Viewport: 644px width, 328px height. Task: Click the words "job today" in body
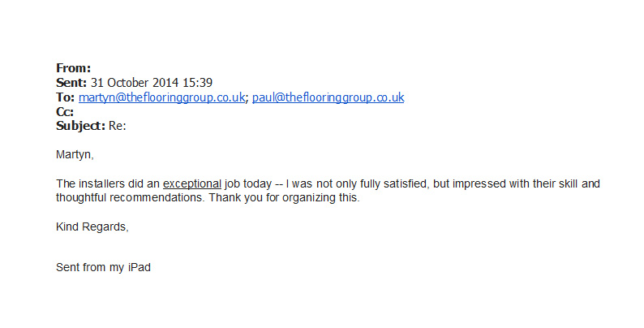tap(247, 183)
